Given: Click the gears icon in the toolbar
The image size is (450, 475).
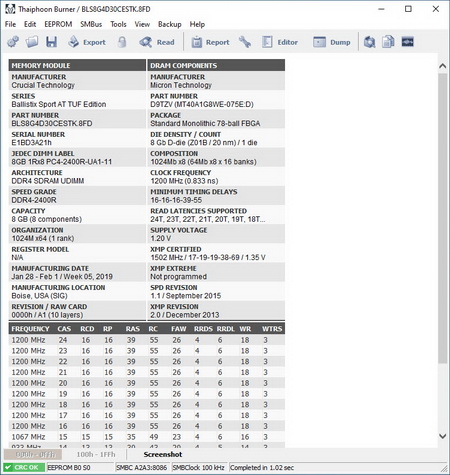Looking at the screenshot, I should tap(13, 42).
